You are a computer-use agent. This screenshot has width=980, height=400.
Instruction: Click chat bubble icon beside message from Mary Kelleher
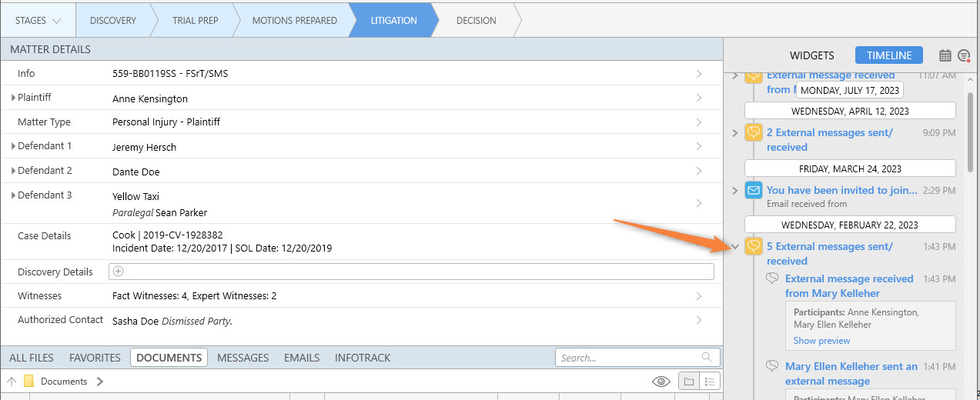(x=772, y=279)
